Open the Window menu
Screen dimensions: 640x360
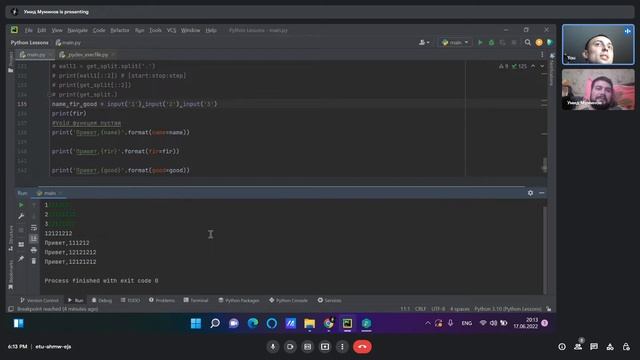click(191, 30)
